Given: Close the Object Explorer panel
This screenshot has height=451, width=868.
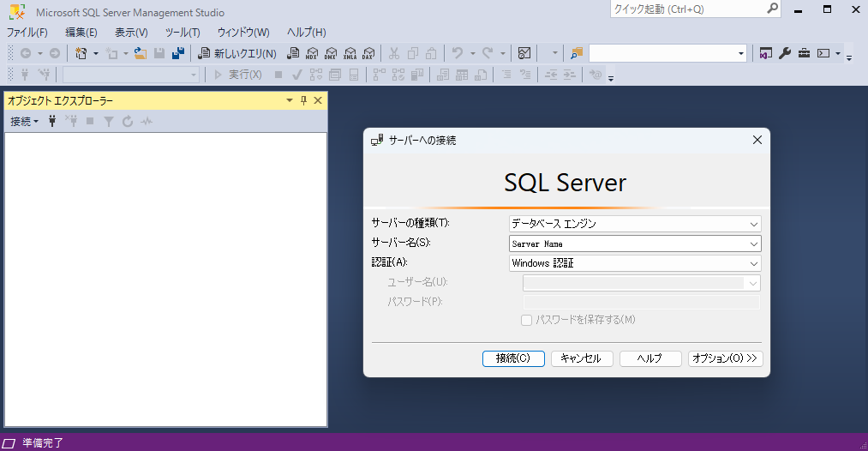Looking at the screenshot, I should 318,100.
